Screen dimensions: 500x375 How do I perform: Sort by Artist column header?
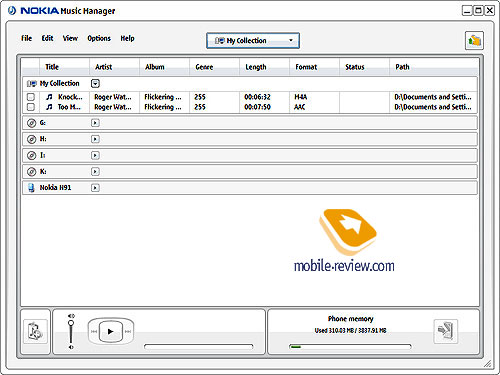click(x=114, y=67)
